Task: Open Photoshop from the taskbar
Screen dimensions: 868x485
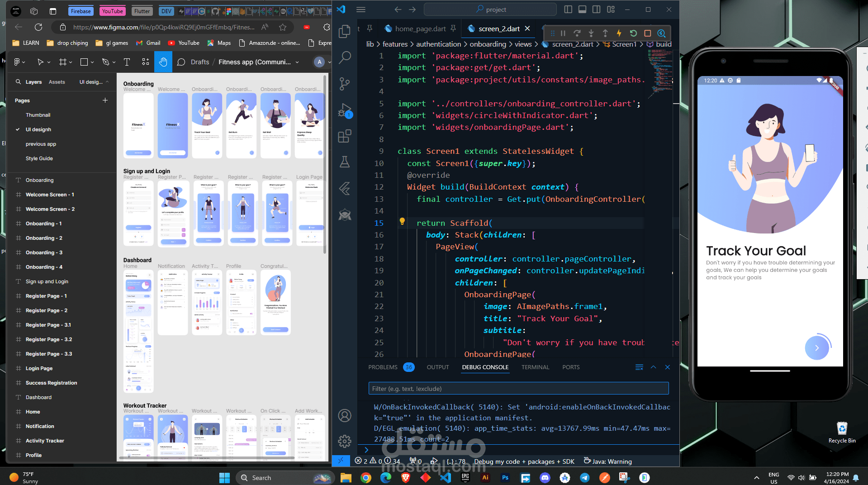Action: click(505, 478)
